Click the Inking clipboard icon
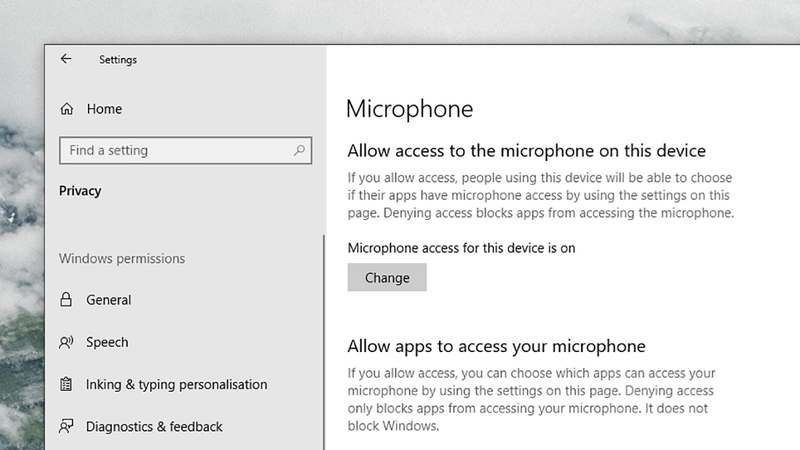The width and height of the screenshot is (800, 450). click(66, 384)
